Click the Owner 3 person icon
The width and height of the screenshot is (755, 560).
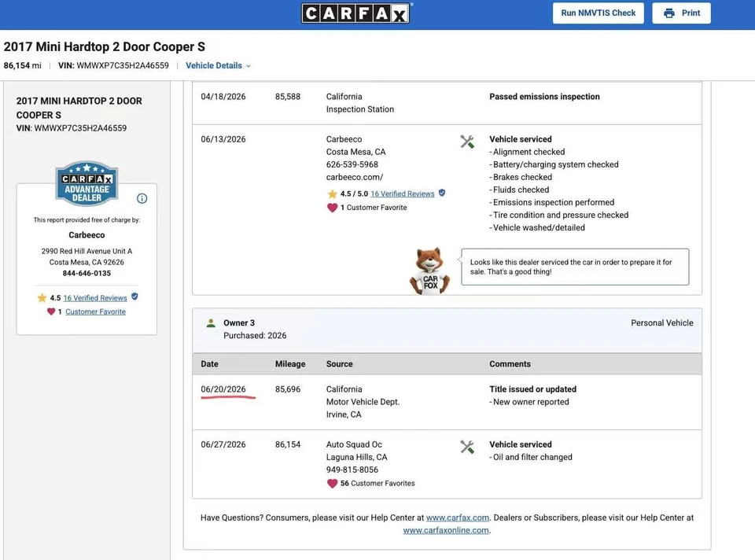coord(211,323)
